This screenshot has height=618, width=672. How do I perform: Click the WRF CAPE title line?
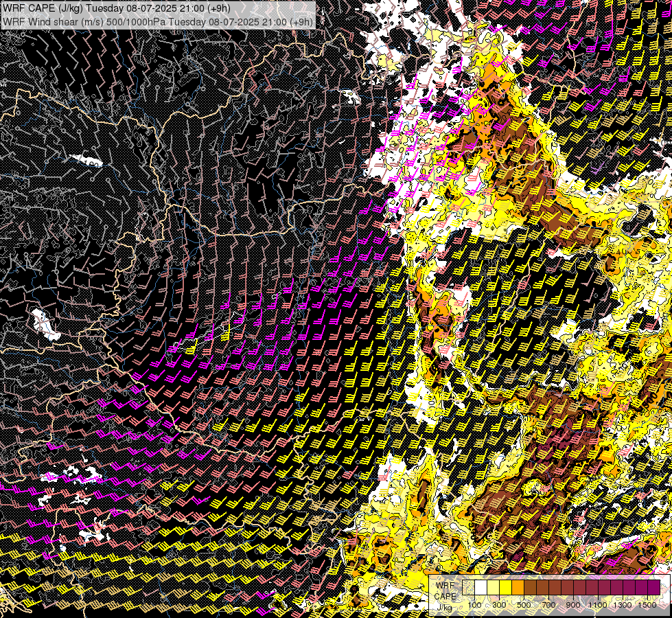coord(117,8)
